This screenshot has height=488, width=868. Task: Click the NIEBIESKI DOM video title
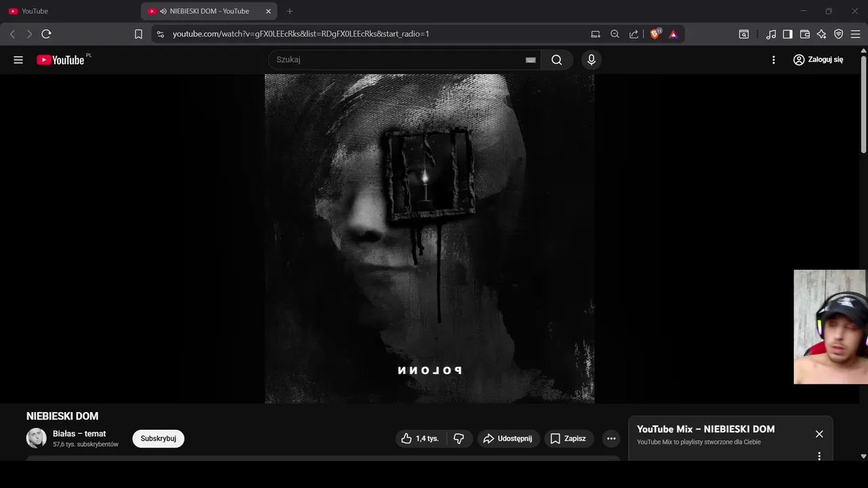click(62, 416)
